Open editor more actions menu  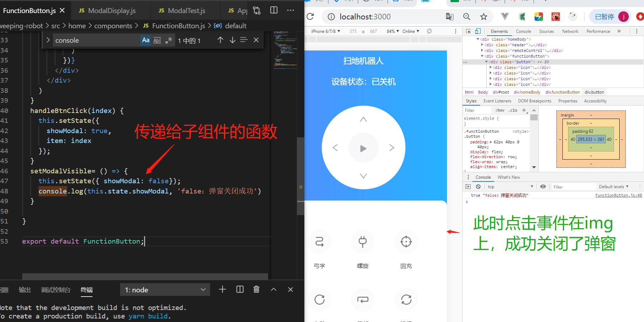[291, 10]
